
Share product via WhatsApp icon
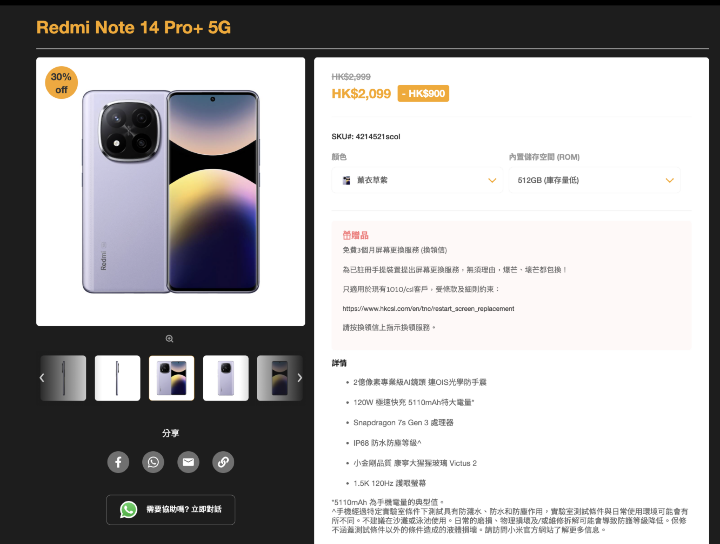[153, 462]
